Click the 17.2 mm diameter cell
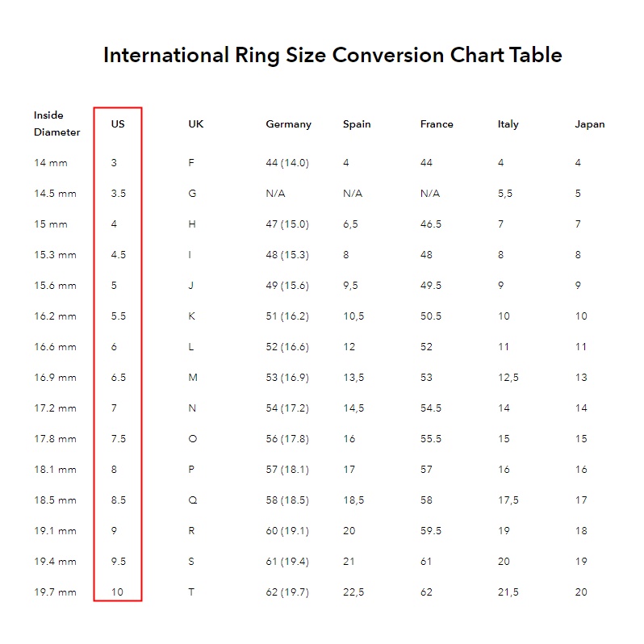644x644 pixels. [55, 408]
